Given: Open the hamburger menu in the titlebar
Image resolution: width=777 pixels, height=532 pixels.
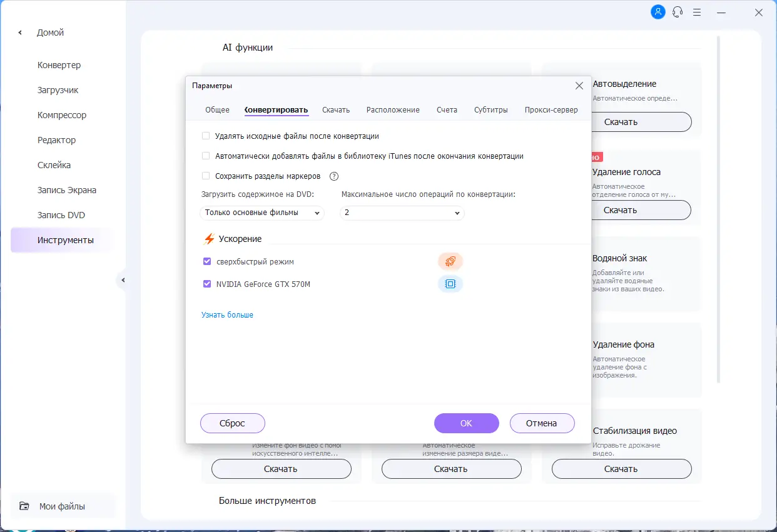Looking at the screenshot, I should [x=697, y=12].
